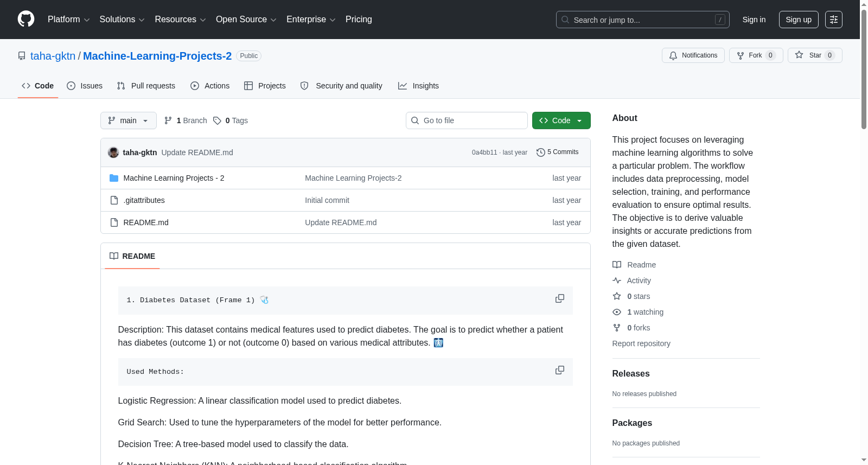The image size is (868, 465).
Task: Open the Machine Learning Projects - 2 folder
Action: [x=174, y=178]
